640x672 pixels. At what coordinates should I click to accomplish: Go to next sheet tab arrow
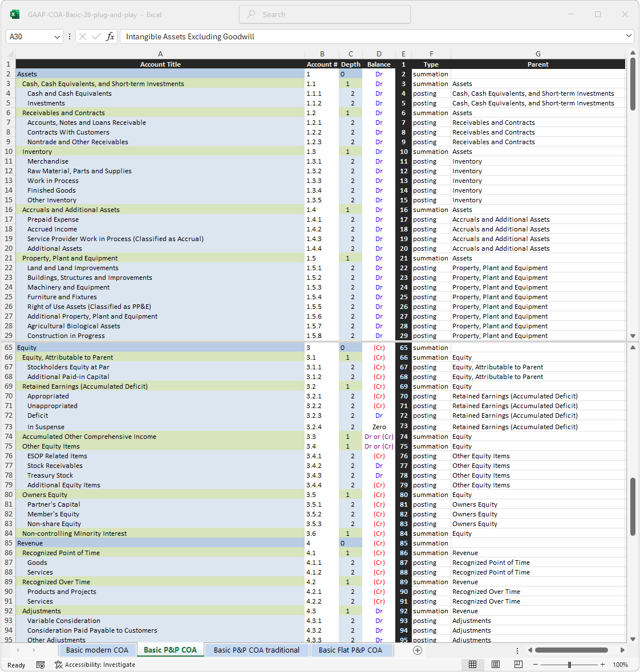34,650
